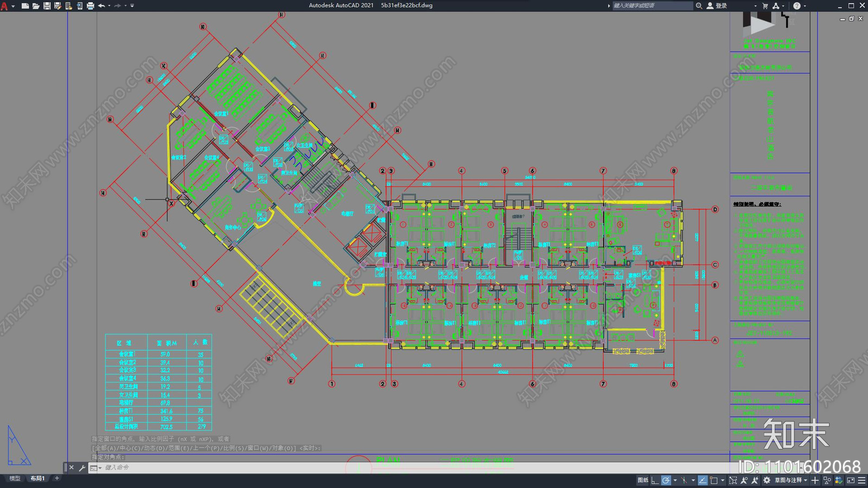This screenshot has width=868, height=488.
Task: Open the Customize Quick Access Toolbar dropdown
Action: (132, 5)
